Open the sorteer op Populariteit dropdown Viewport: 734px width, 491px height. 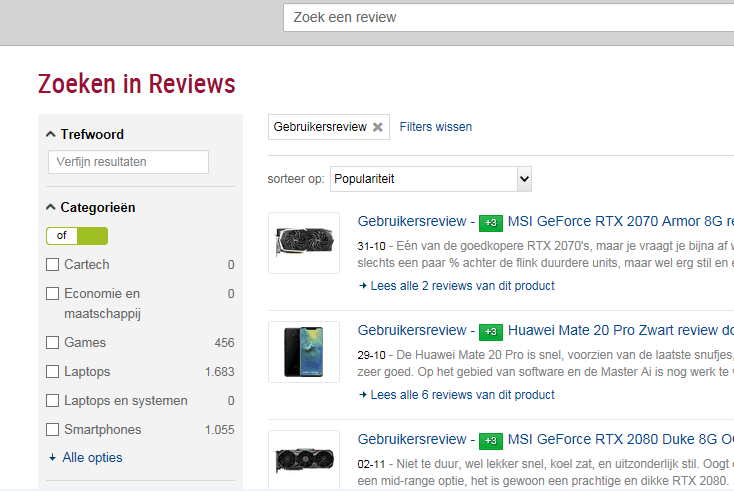[431, 179]
